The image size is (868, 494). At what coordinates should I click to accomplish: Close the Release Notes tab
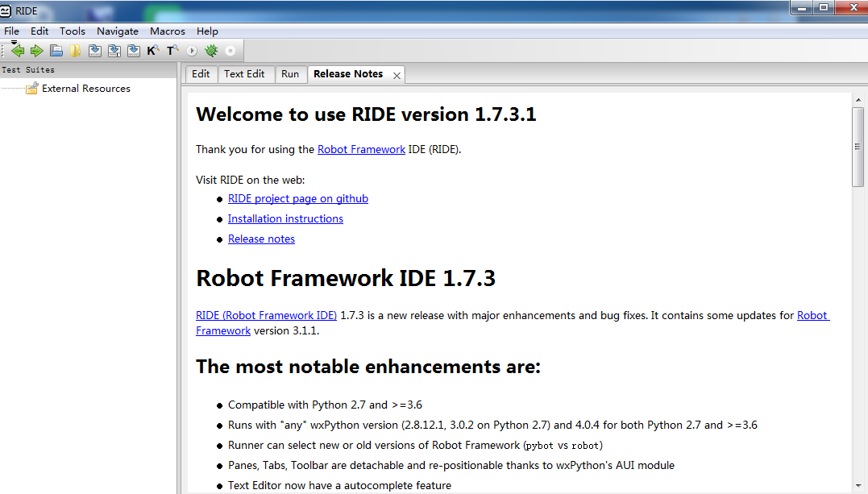(x=396, y=74)
